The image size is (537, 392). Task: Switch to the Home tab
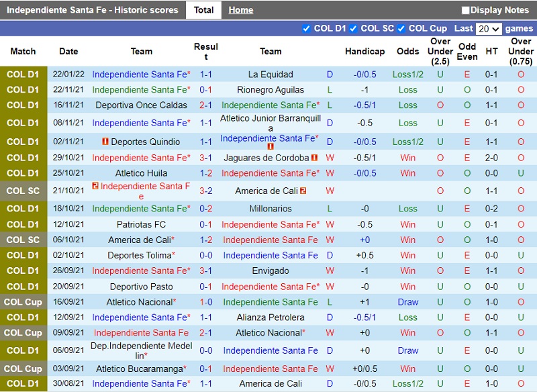pos(240,10)
